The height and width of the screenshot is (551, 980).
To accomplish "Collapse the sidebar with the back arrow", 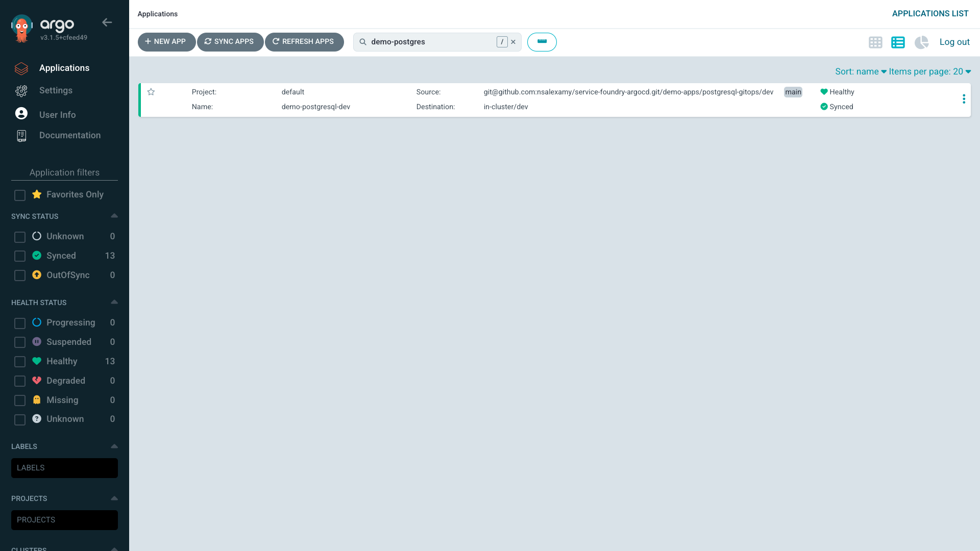I will click(x=107, y=22).
